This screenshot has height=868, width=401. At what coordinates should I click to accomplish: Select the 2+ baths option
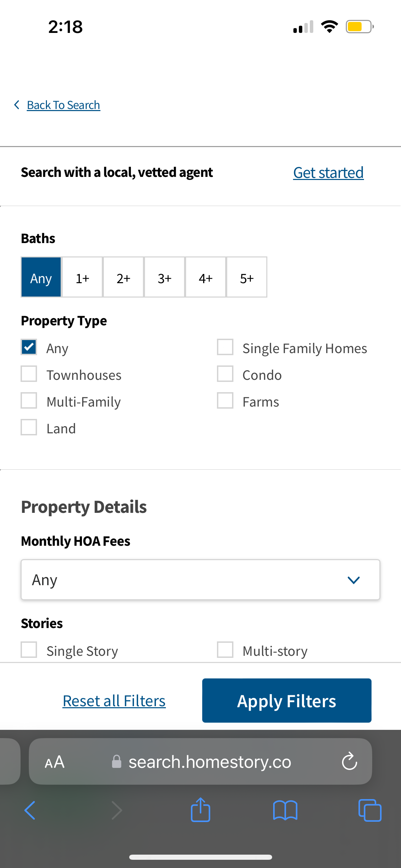pyautogui.click(x=123, y=277)
